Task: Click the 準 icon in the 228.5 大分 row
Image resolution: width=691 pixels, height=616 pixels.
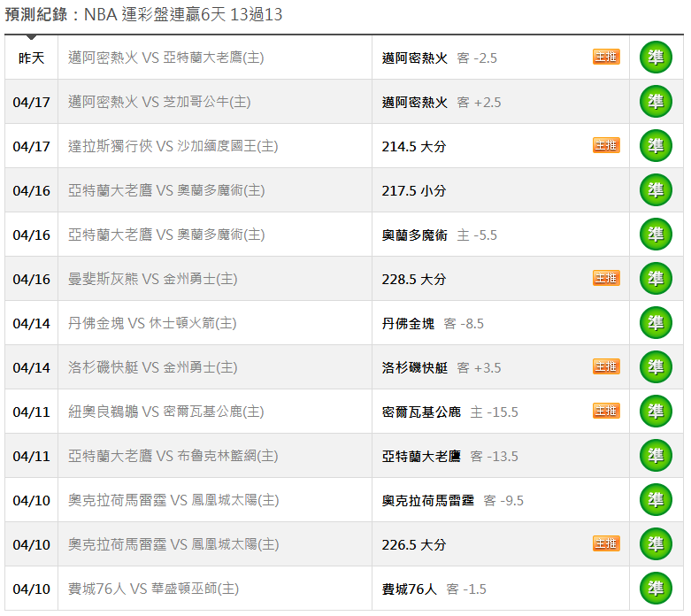Action: click(656, 279)
